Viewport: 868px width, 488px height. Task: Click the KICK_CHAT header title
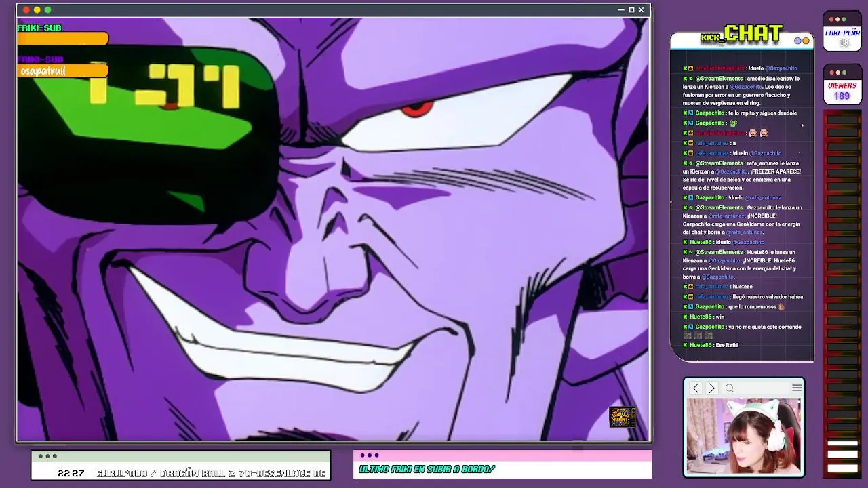(741, 34)
